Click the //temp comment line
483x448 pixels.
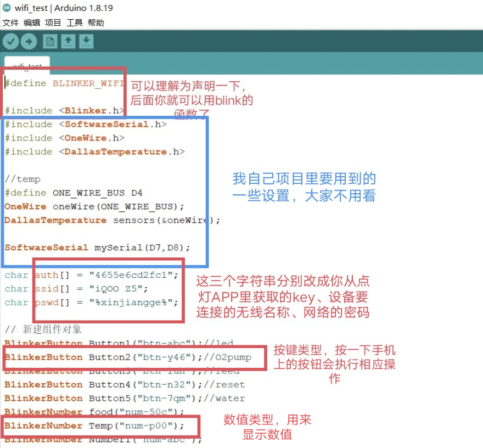point(23,179)
